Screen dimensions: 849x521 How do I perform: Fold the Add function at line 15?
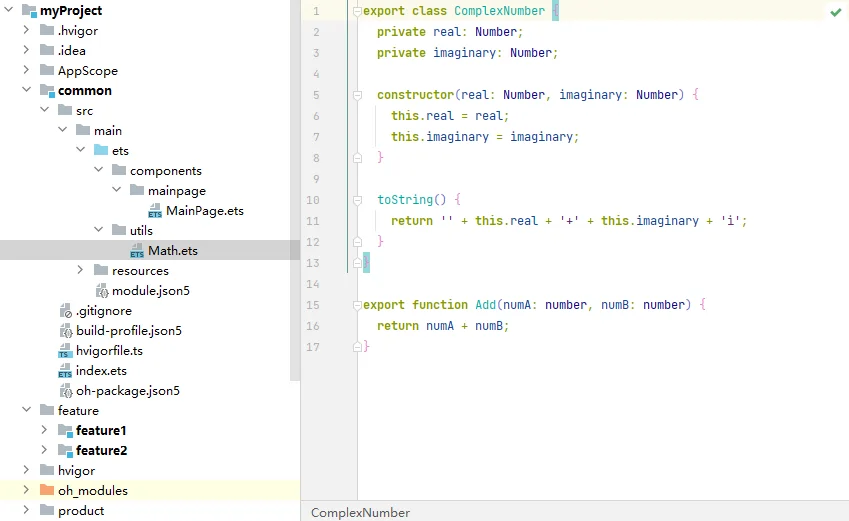[357, 305]
